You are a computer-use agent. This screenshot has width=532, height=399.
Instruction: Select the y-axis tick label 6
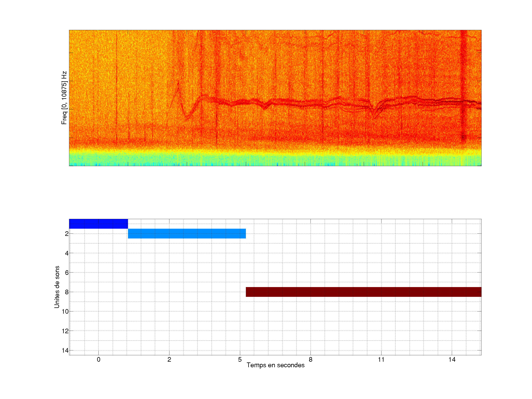pos(67,273)
